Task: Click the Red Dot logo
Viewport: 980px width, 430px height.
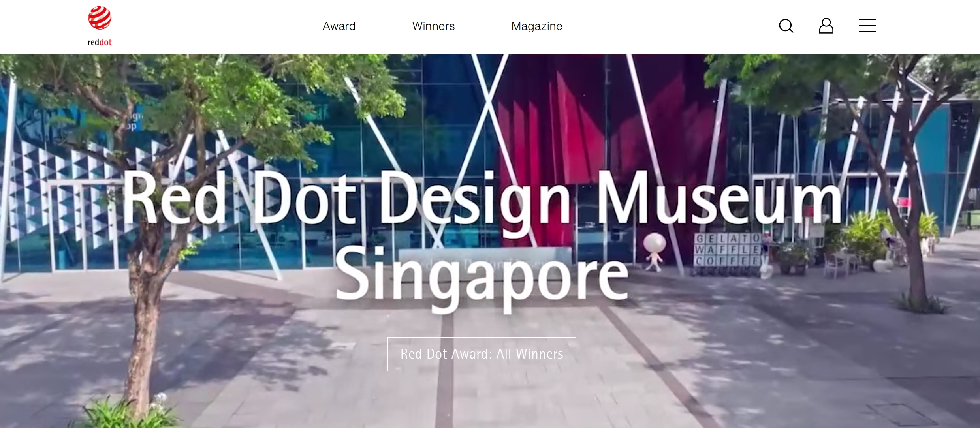Action: coord(100,26)
